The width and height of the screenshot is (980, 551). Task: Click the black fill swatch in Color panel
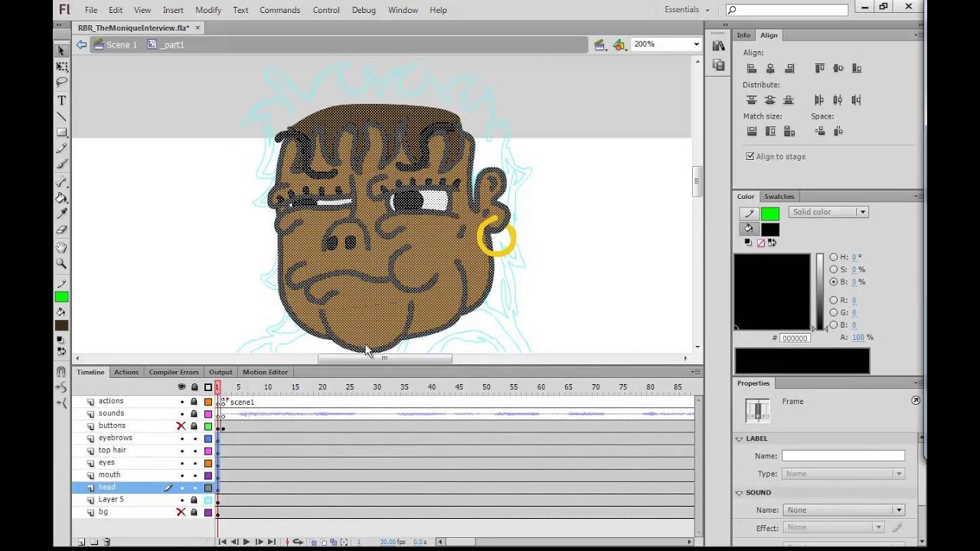(x=770, y=230)
